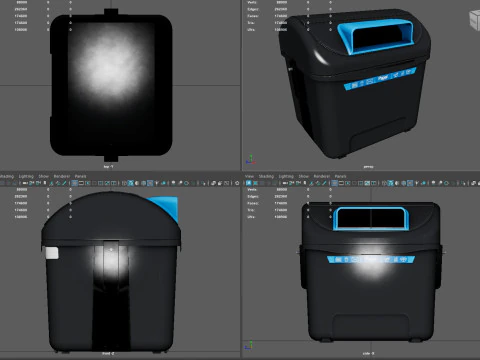Image resolution: width=480 pixels, height=360 pixels.
Task: Click Use Default Material in side panel toolbar
Action: tap(397, 183)
